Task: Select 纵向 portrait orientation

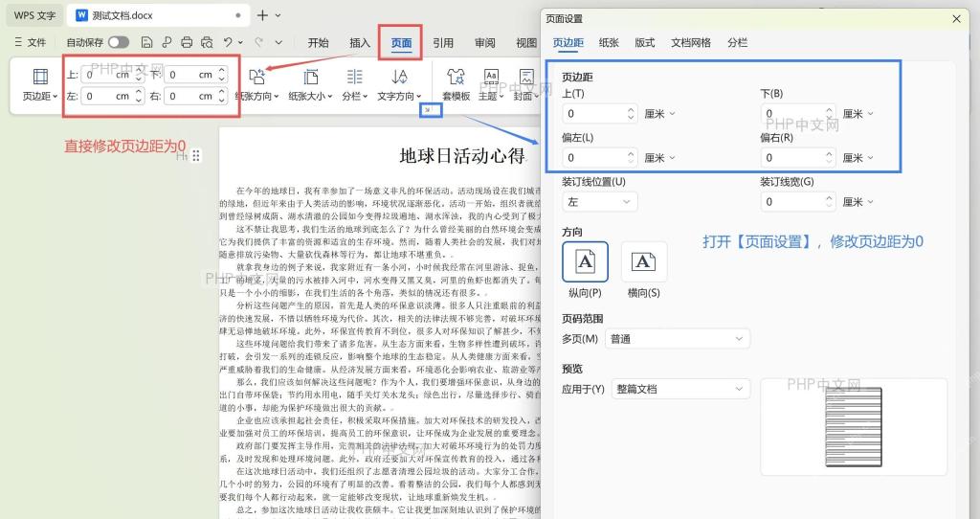Action: [585, 262]
